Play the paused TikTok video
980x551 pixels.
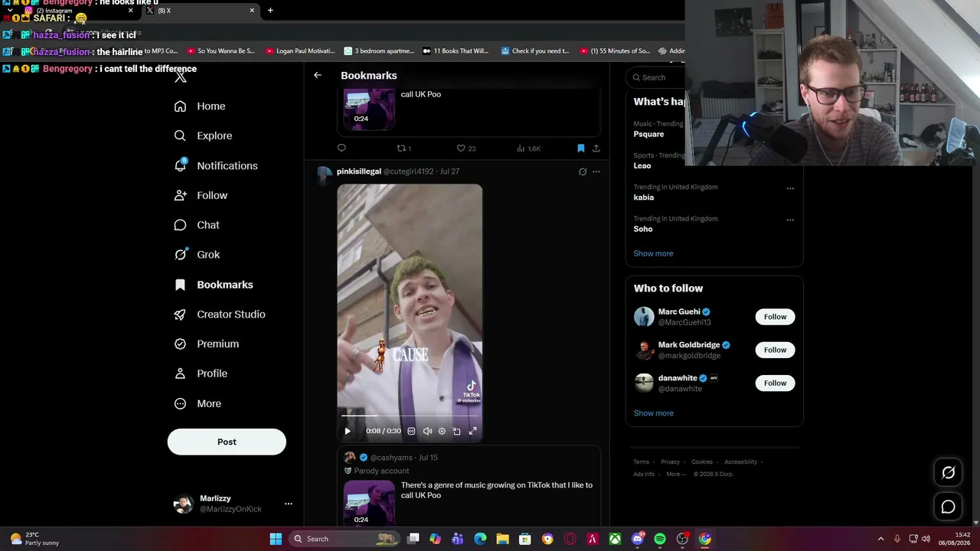[348, 431]
